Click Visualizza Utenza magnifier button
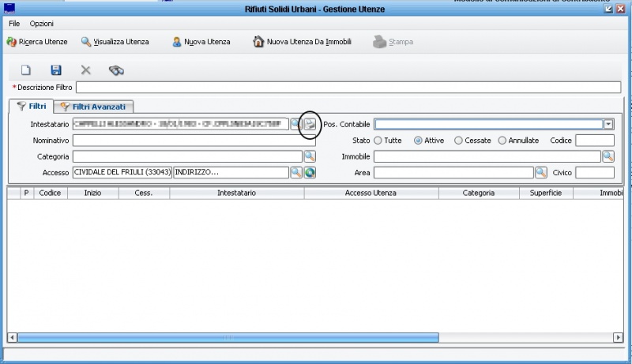This screenshot has height=364, width=632. 115,42
